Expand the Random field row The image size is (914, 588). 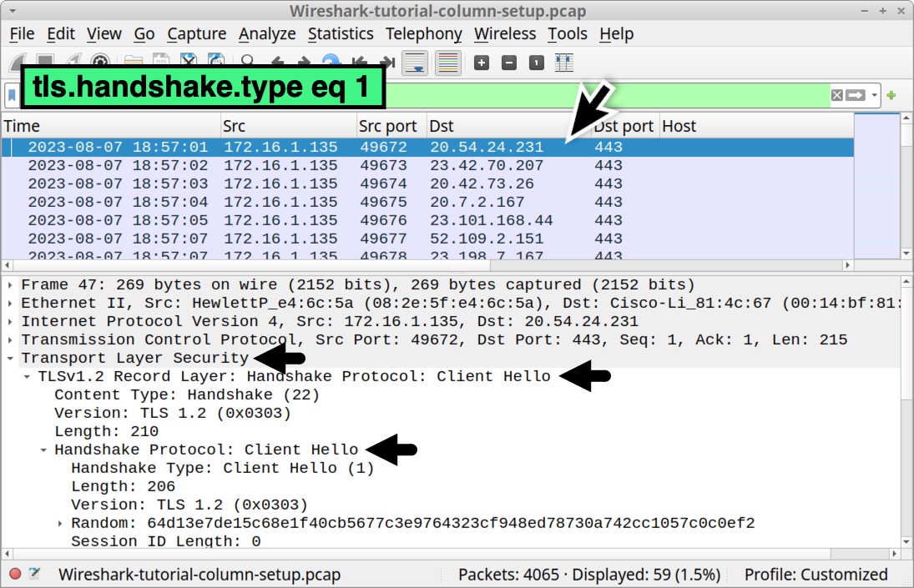[60, 524]
